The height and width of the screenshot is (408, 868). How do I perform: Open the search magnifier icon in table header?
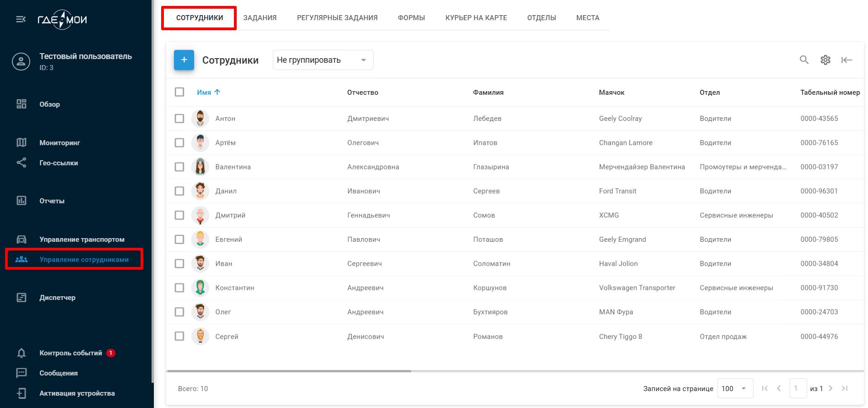point(804,60)
